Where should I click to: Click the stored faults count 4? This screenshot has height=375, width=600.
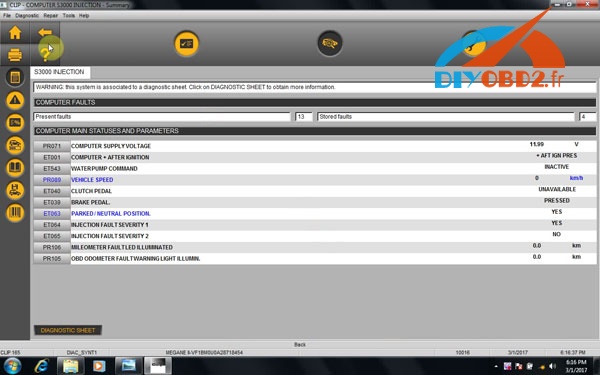click(587, 117)
